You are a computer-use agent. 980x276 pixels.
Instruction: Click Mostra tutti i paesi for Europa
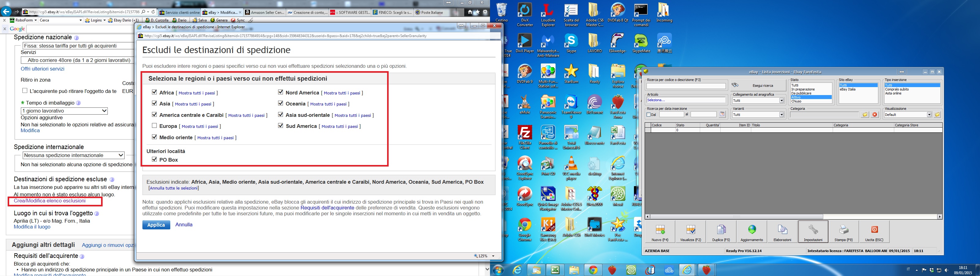click(x=200, y=127)
